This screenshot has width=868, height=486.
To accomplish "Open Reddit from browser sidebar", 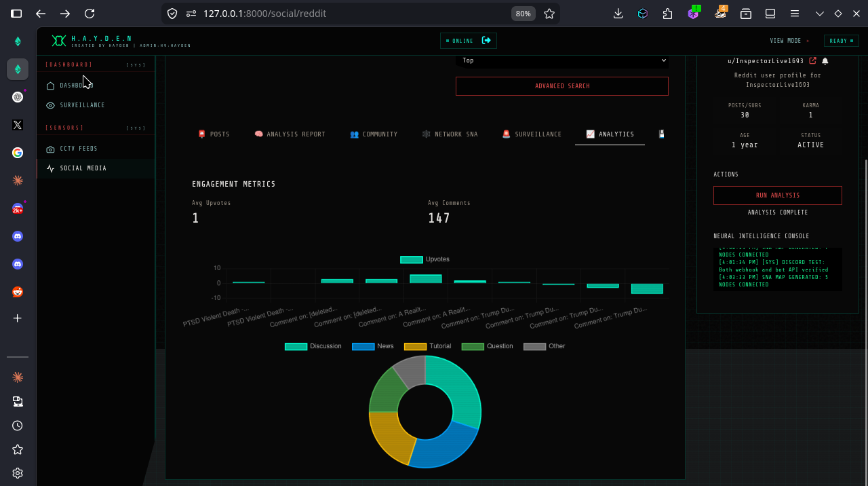I will point(18,292).
